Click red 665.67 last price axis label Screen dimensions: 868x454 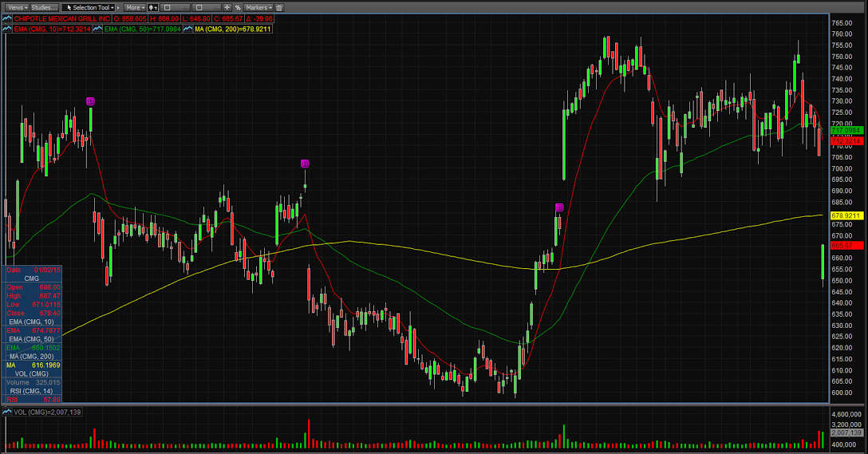click(x=846, y=245)
